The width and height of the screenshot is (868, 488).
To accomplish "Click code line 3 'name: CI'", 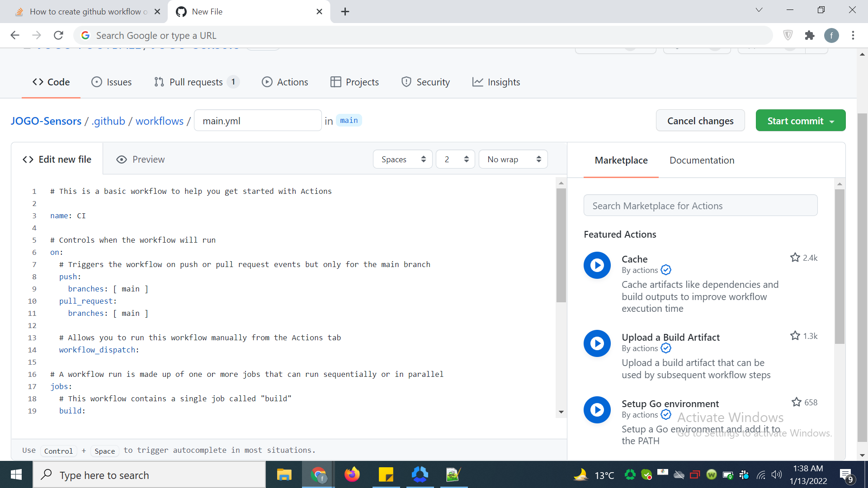I will 68,216.
